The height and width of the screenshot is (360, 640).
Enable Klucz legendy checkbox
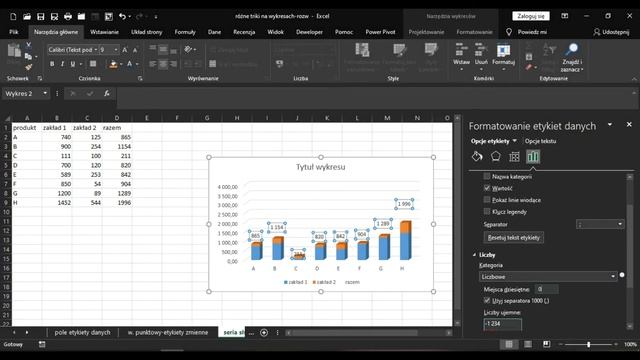[x=487, y=211]
